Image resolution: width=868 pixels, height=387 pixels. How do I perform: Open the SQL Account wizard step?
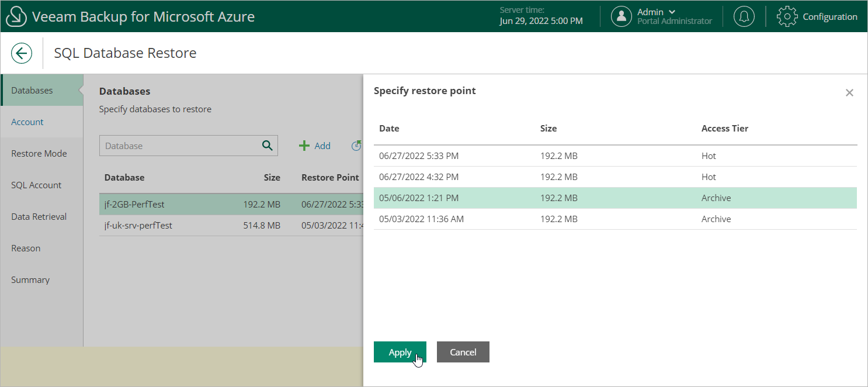[x=41, y=185]
